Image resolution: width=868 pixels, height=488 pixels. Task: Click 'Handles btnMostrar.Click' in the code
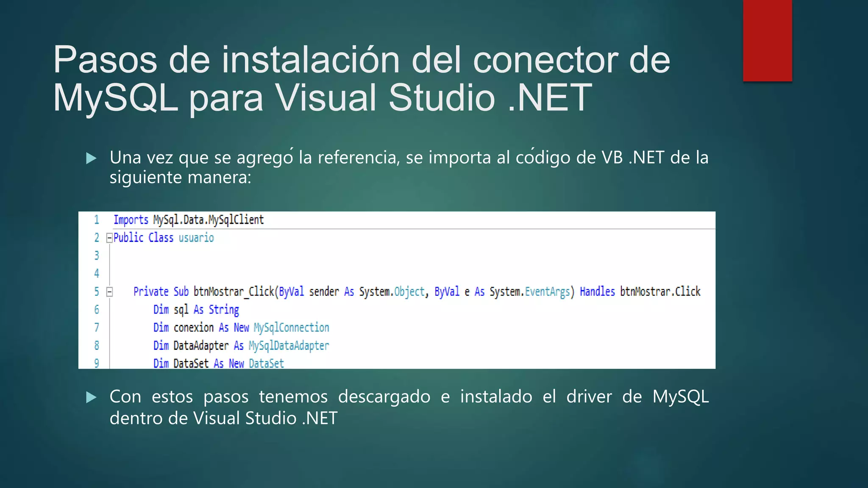pos(640,291)
